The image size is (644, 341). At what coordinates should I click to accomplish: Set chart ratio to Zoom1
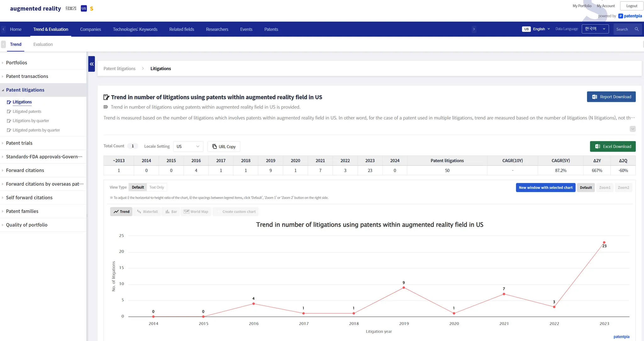(x=604, y=188)
